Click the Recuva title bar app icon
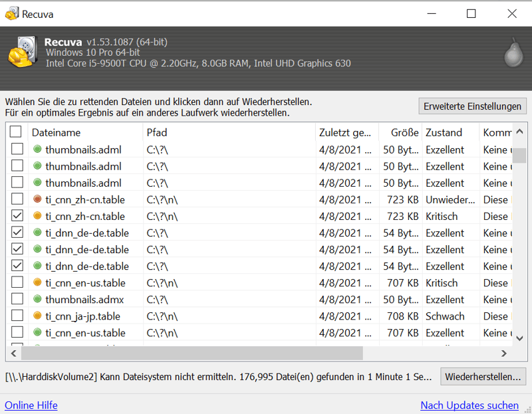The width and height of the screenshot is (532, 414). coord(11,14)
